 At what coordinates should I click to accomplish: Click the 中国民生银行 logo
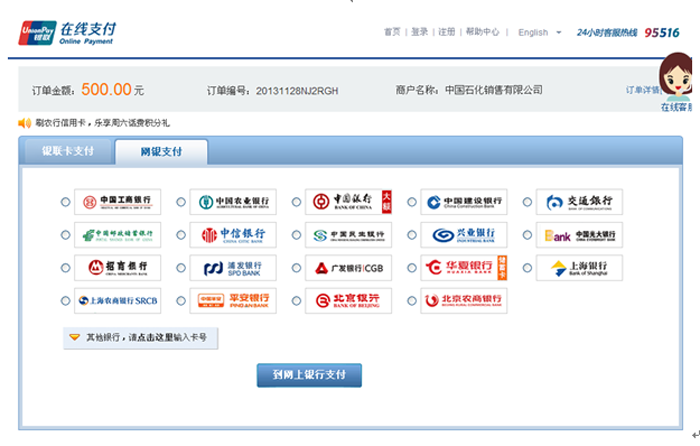(x=348, y=235)
